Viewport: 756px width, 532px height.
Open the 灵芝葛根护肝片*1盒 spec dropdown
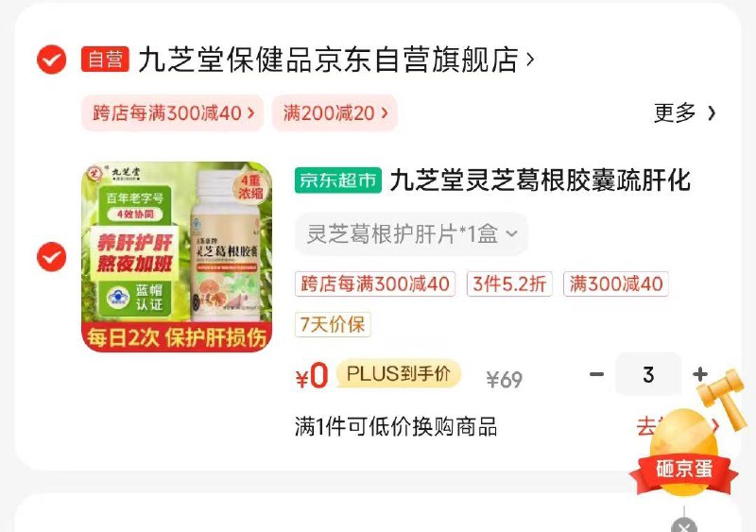point(411,234)
